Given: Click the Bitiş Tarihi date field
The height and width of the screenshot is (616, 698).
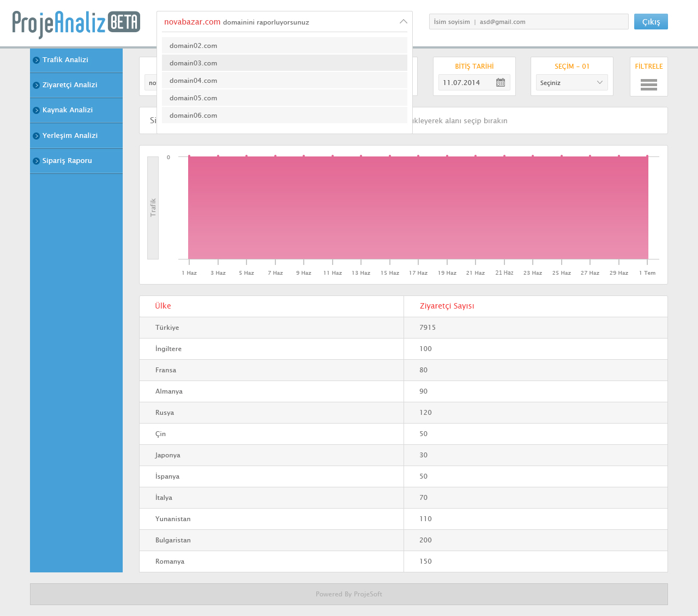Looking at the screenshot, I should point(465,83).
